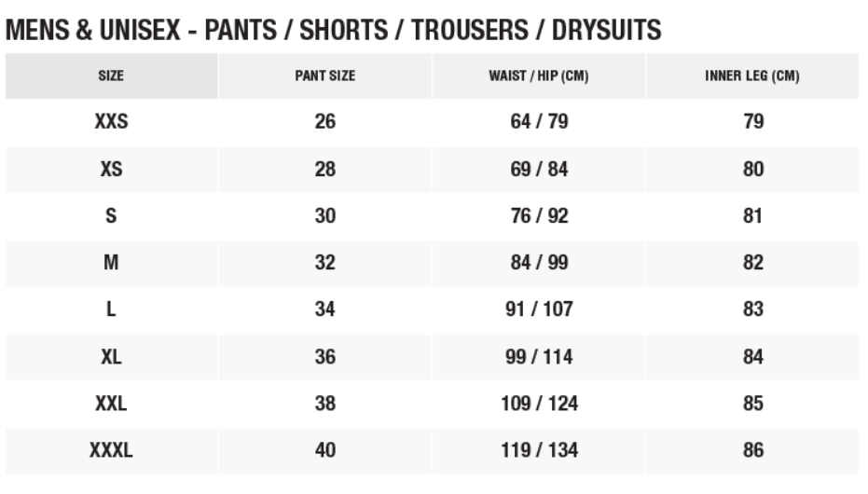The image size is (868, 494).
Task: Select the XXS size row label
Action: pyautogui.click(x=111, y=123)
